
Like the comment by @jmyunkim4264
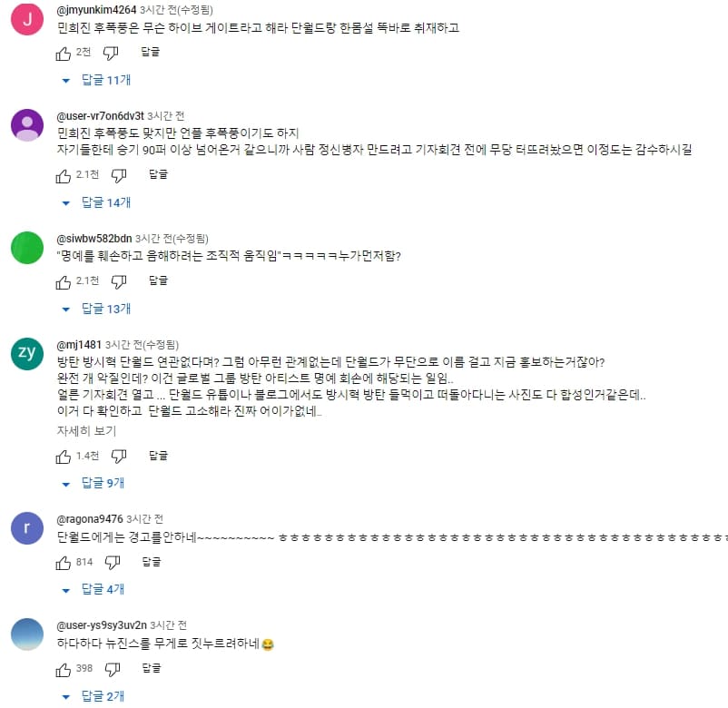(x=64, y=54)
